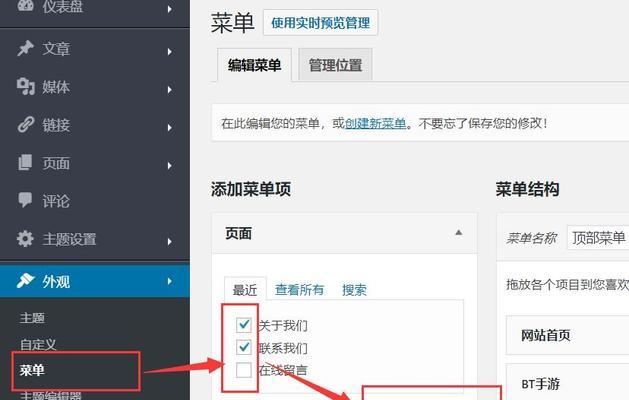This screenshot has height=400, width=629.
Task: Uncheck the 联系我们 checkbox
Action: pyautogui.click(x=244, y=347)
